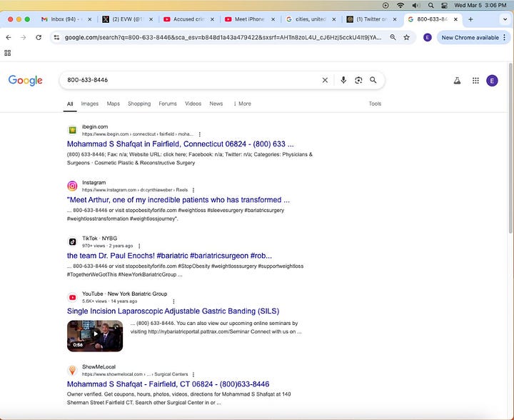Open Chrome profile avatar in toolbar
This screenshot has width=514, height=420.
pos(427,37)
